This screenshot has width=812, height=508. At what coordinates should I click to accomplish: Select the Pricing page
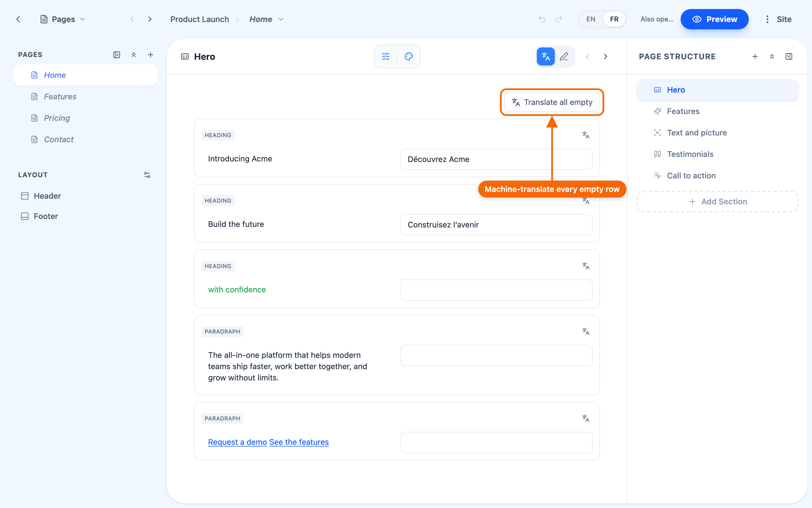pyautogui.click(x=85, y=118)
